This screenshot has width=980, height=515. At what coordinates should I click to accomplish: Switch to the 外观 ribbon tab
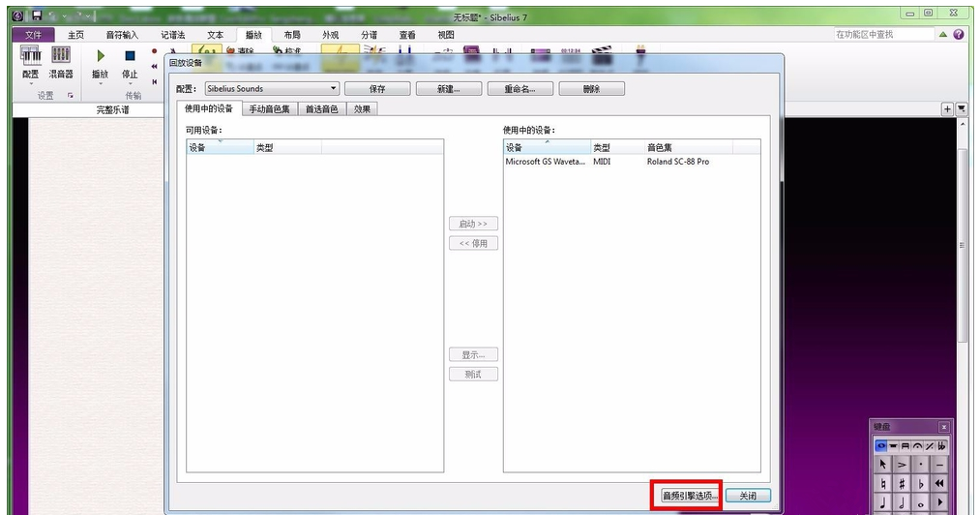click(330, 35)
